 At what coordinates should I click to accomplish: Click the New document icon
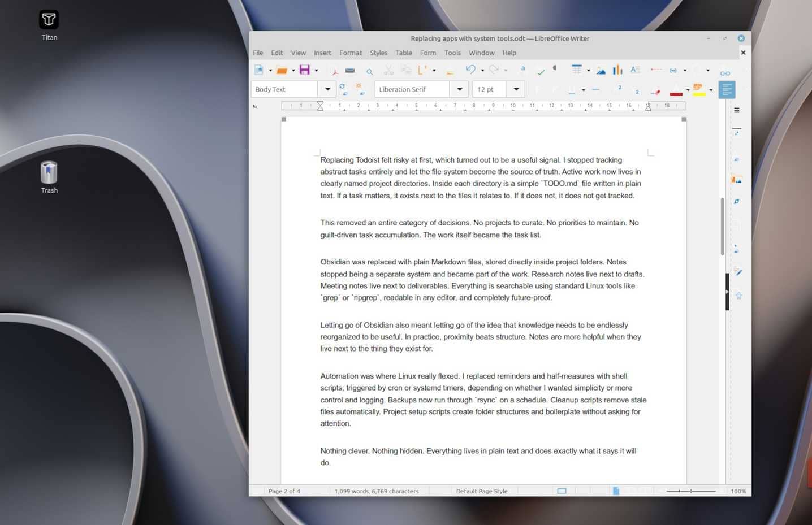[x=259, y=70]
